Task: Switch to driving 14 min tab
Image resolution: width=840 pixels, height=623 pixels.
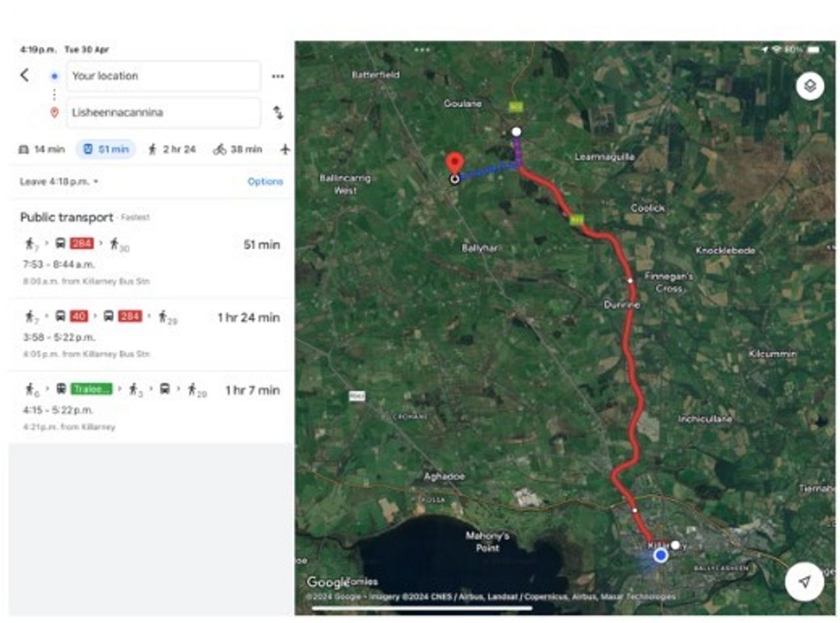Action: pyautogui.click(x=42, y=150)
